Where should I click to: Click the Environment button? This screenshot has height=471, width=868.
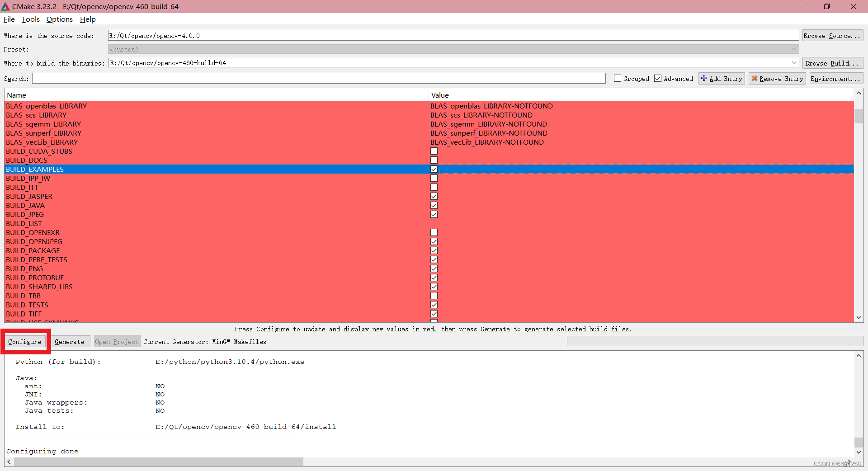tap(836, 79)
